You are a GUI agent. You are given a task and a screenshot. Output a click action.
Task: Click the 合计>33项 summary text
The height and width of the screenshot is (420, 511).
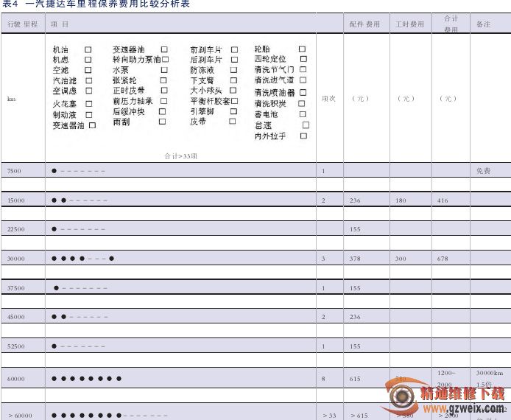coord(181,156)
